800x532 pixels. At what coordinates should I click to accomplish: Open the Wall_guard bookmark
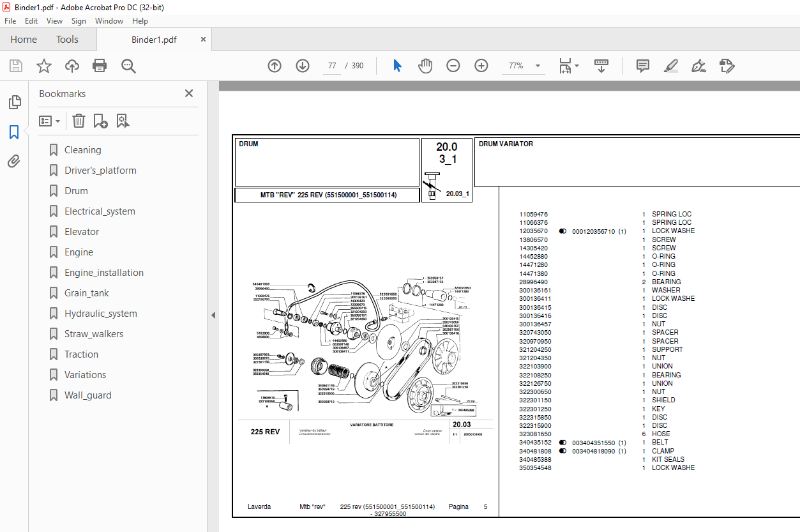point(87,395)
